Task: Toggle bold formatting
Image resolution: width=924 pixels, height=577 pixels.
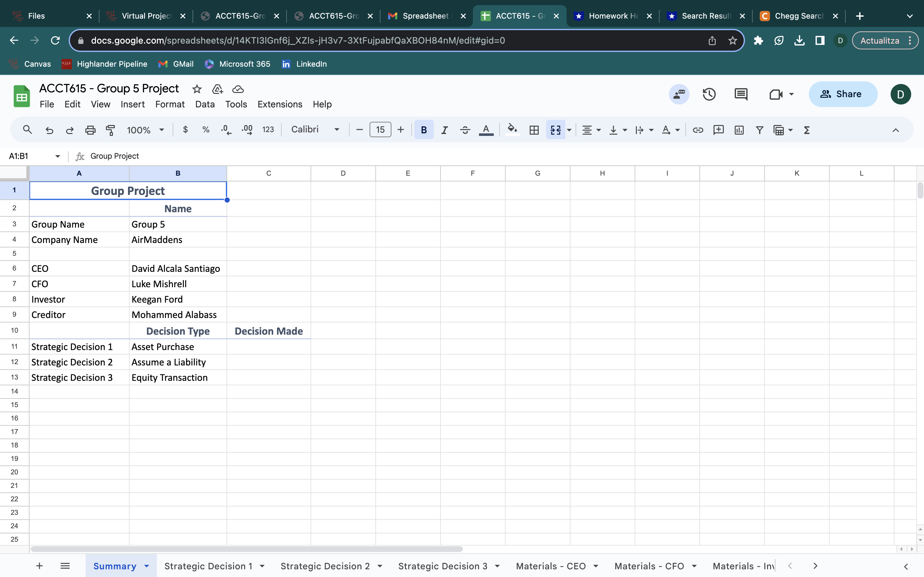Action: point(424,130)
